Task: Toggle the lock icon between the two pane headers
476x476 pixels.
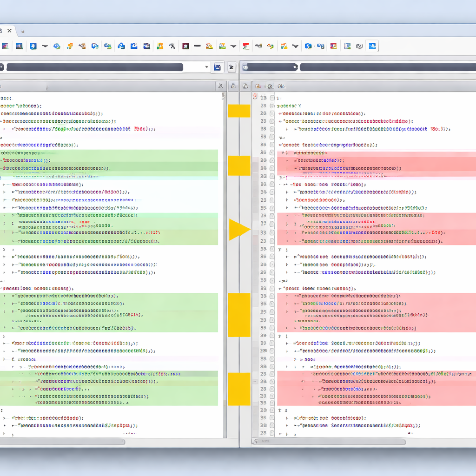Action: click(x=233, y=86)
